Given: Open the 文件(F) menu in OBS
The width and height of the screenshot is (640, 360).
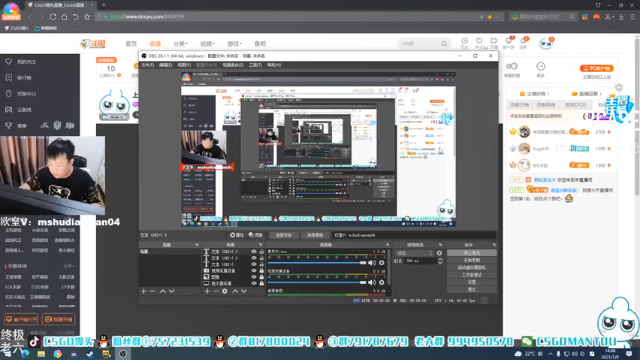Looking at the screenshot, I should 147,65.
